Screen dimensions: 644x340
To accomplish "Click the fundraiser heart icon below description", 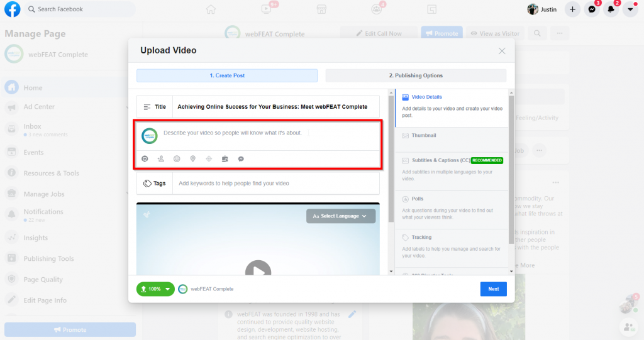I will coord(145,159).
